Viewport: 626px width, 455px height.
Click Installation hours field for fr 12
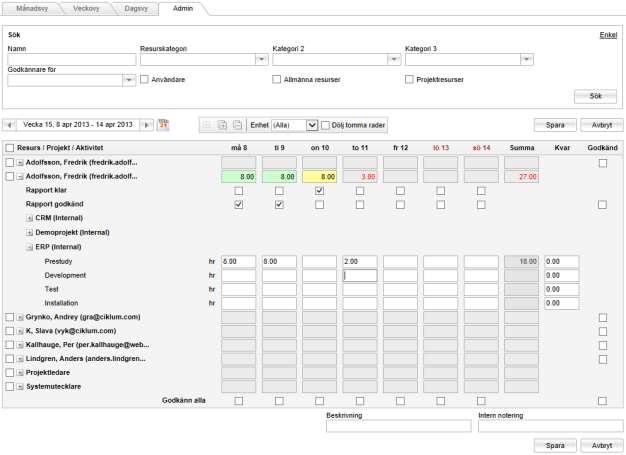point(400,303)
